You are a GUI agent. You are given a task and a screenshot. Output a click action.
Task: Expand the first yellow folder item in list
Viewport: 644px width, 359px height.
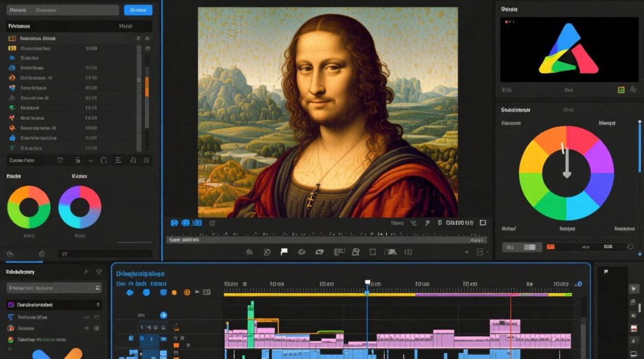point(12,38)
